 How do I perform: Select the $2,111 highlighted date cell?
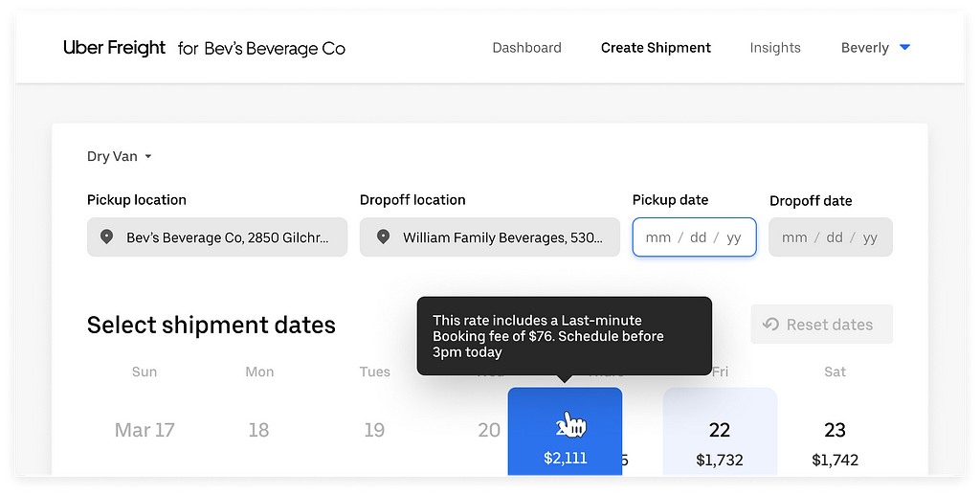click(x=565, y=431)
